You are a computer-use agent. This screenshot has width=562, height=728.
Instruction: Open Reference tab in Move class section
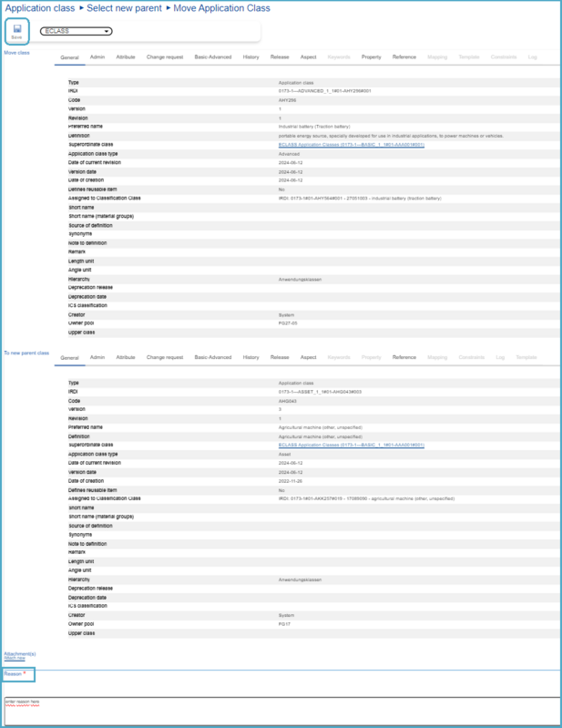point(404,56)
